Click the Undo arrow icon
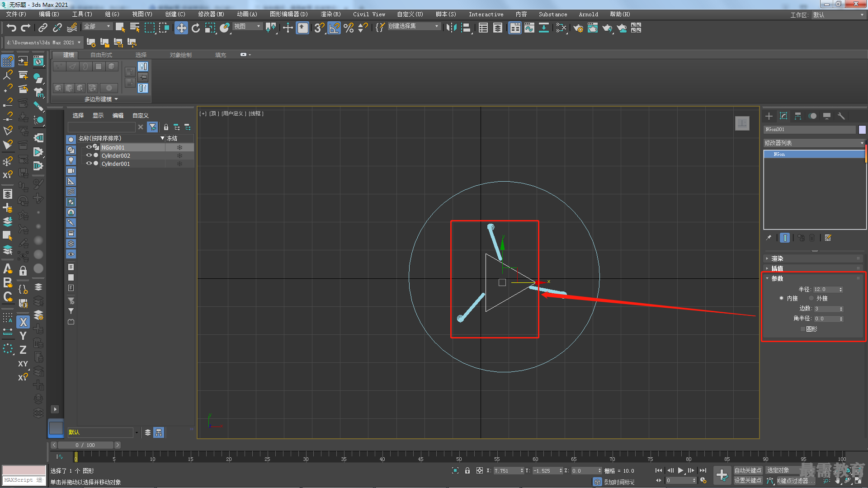Screen dimensions: 868x488 [11, 28]
